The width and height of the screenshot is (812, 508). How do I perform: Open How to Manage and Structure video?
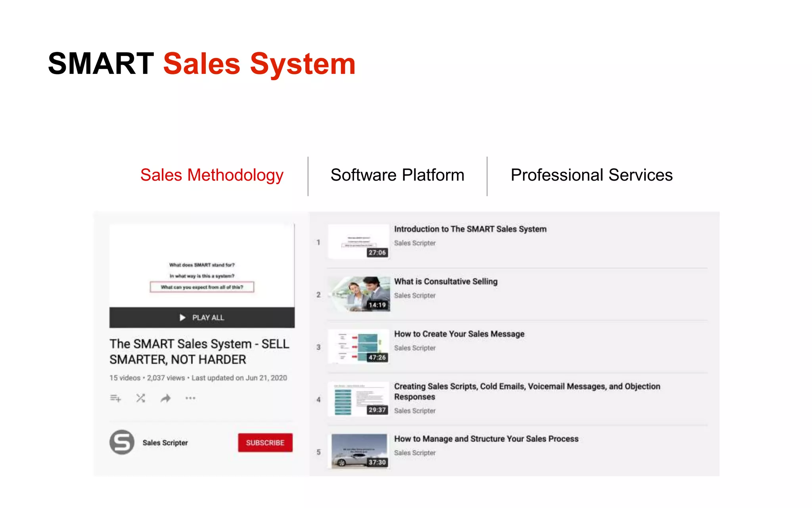[x=486, y=439]
